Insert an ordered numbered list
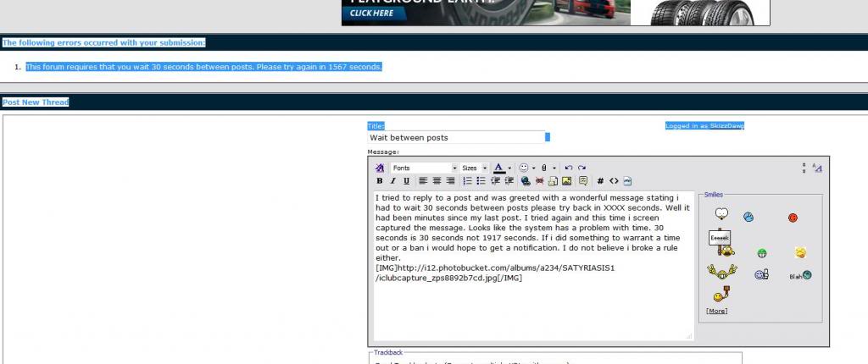 point(468,181)
